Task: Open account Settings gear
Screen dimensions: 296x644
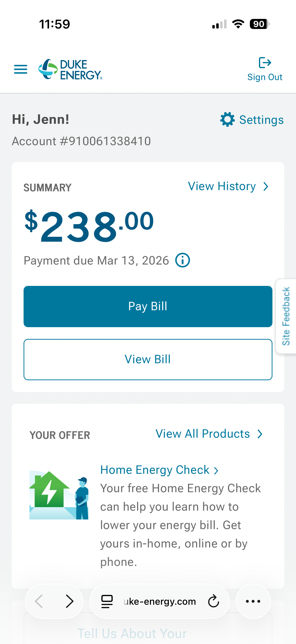Action: pyautogui.click(x=227, y=120)
